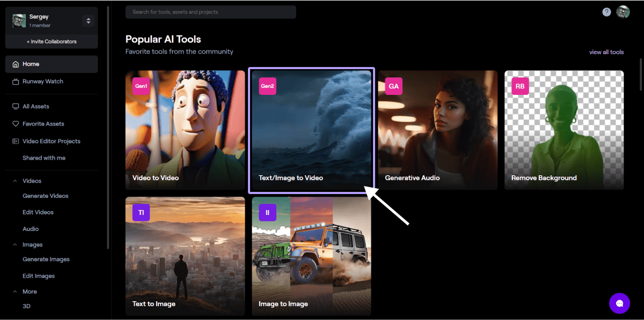Click the Gen1 badge on Video to Video
This screenshot has height=320, width=644.
point(141,86)
